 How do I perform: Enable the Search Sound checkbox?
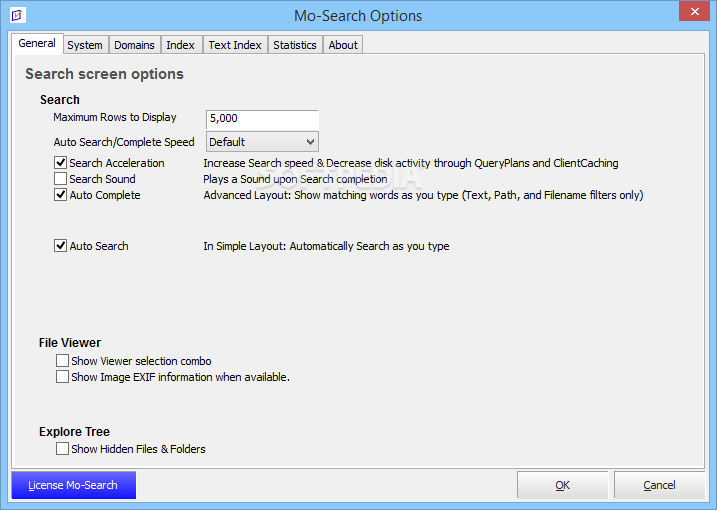(x=60, y=179)
